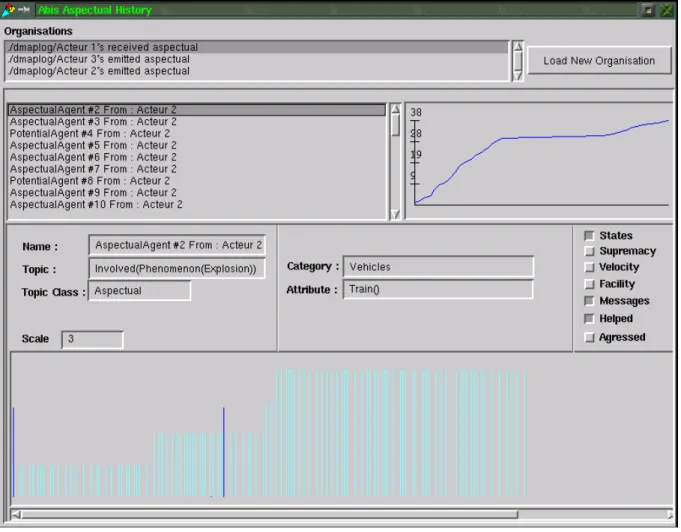
Task: Click the bottom horizontal scrollbar thumb
Action: pyautogui.click(x=269, y=514)
